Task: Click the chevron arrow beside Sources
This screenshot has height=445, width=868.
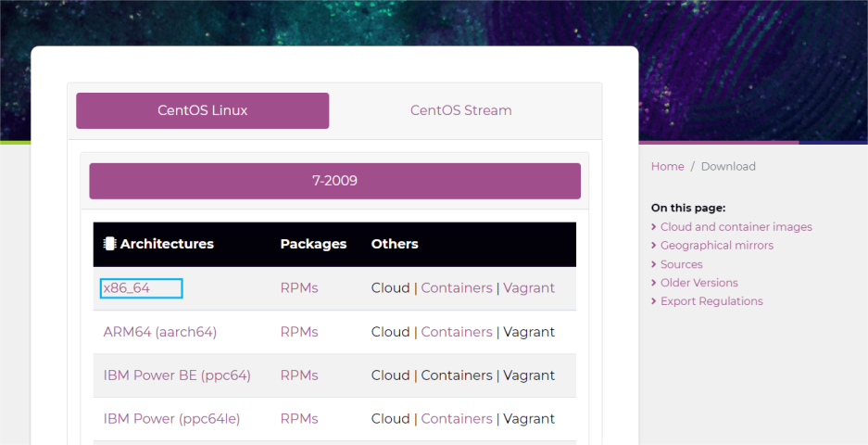Action: (x=654, y=264)
